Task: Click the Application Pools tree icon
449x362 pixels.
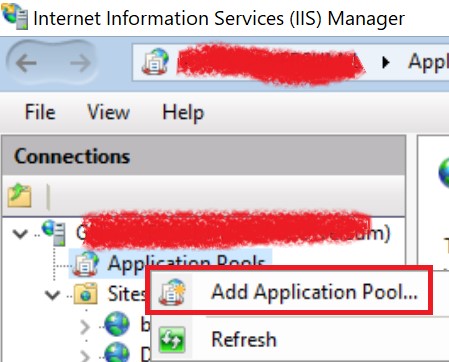Action: [86, 264]
